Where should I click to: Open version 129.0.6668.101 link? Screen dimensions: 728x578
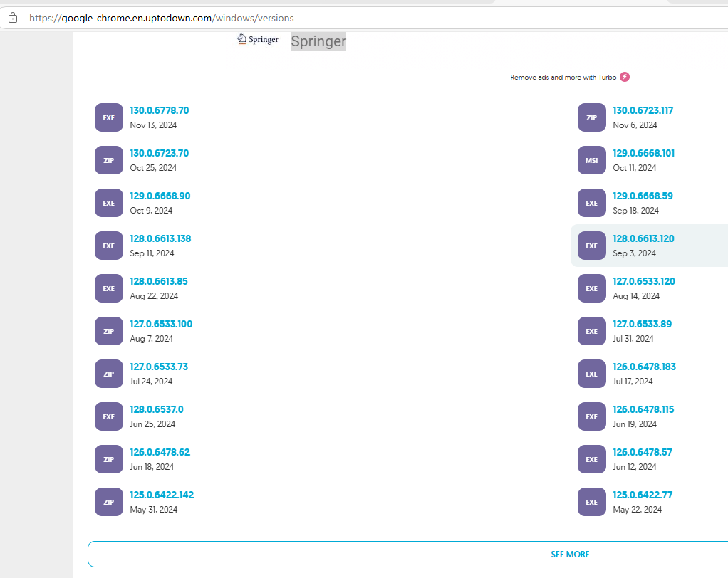coord(643,153)
